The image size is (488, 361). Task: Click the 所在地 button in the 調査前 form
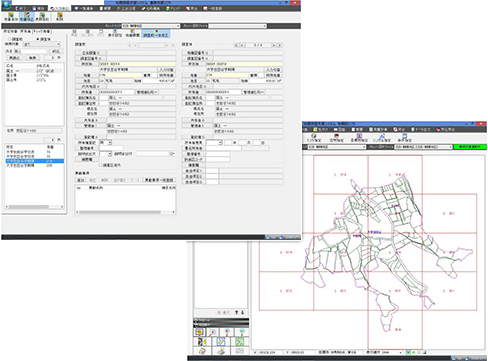(87, 64)
